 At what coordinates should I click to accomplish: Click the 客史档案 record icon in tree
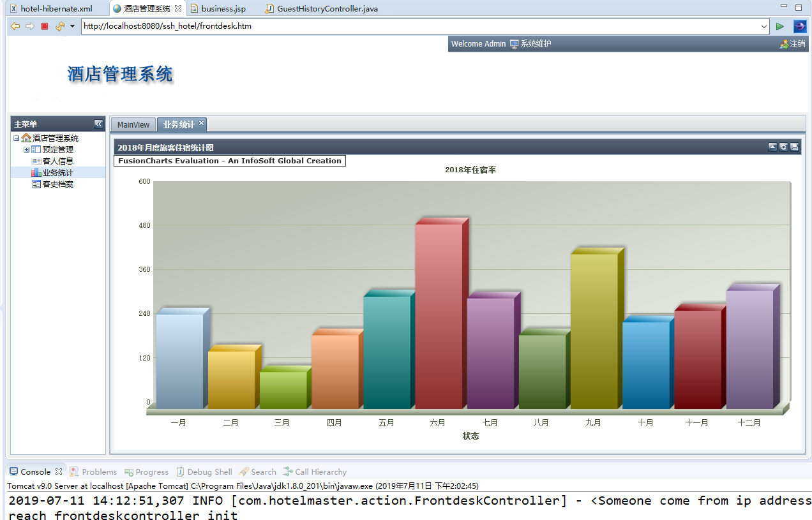tap(36, 184)
